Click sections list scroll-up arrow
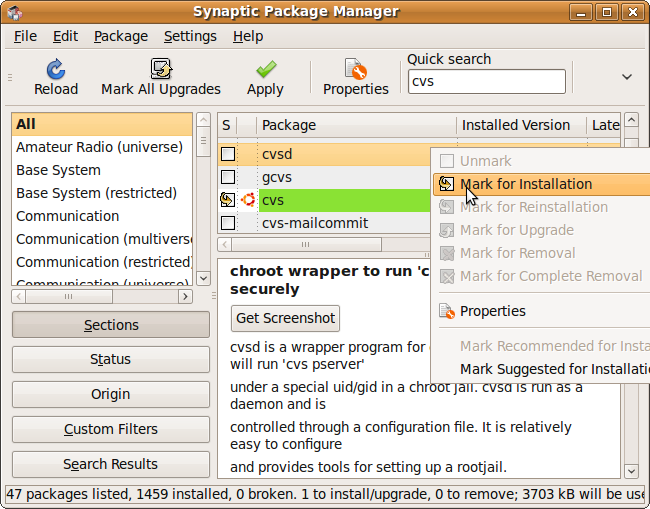The image size is (650, 509). click(203, 120)
